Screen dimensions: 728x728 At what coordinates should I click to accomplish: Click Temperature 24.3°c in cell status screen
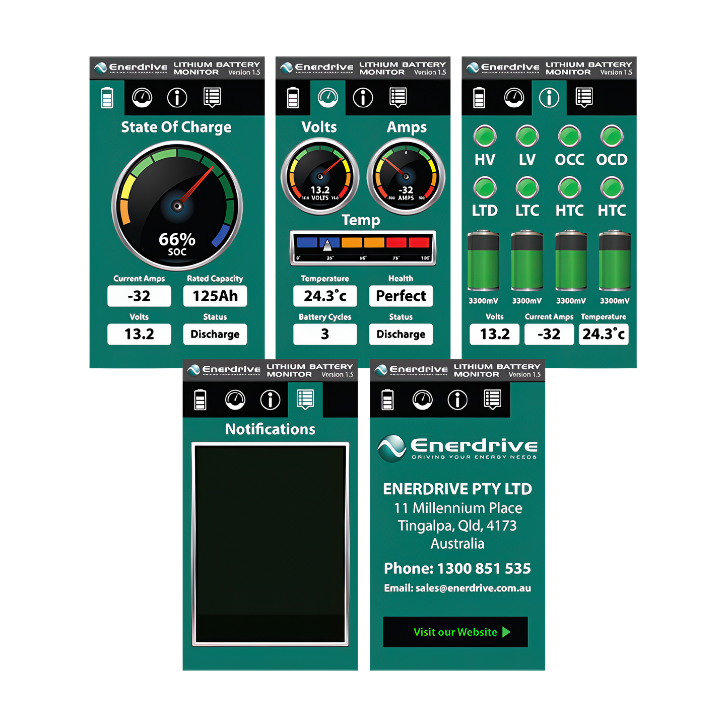604,334
